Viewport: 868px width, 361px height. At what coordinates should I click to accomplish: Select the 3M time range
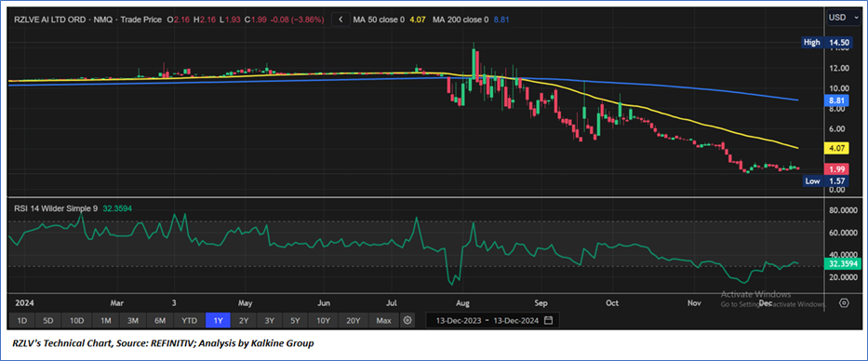pyautogui.click(x=133, y=321)
